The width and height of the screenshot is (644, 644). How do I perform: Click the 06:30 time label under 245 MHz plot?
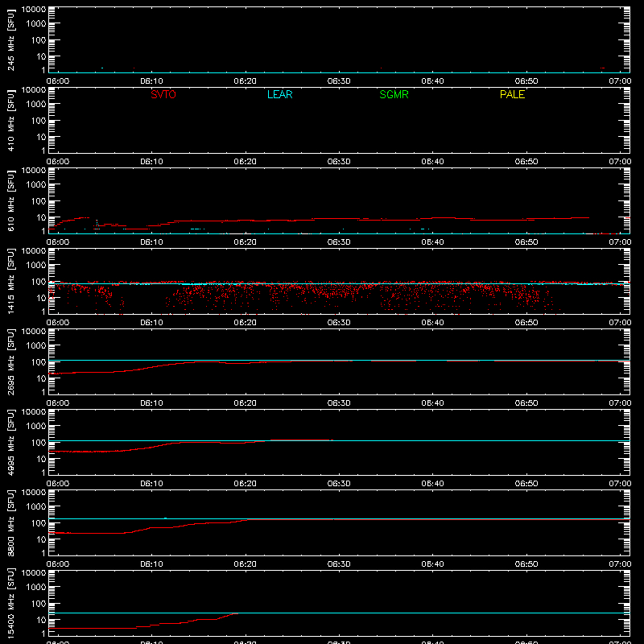coord(339,81)
